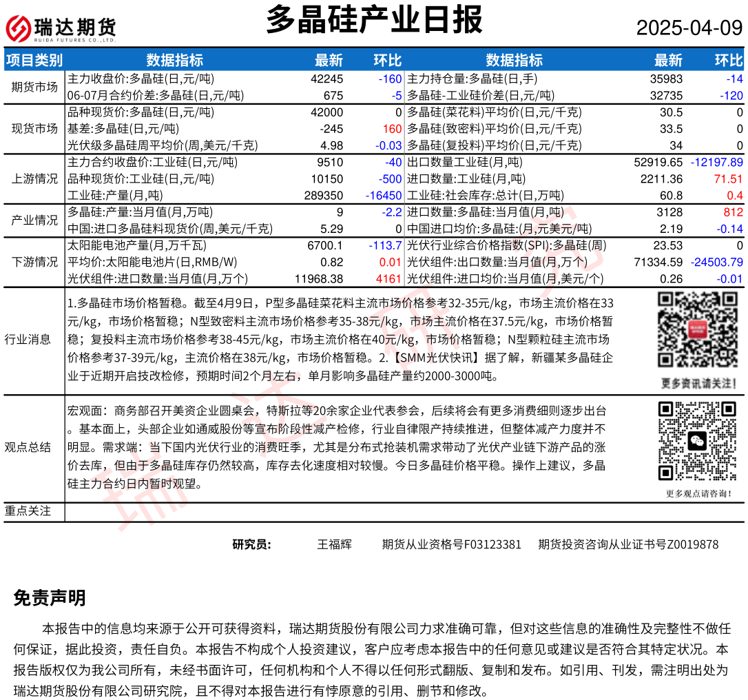Click the report date 2025-04-09
The width and height of the screenshot is (748, 700).
(689, 28)
